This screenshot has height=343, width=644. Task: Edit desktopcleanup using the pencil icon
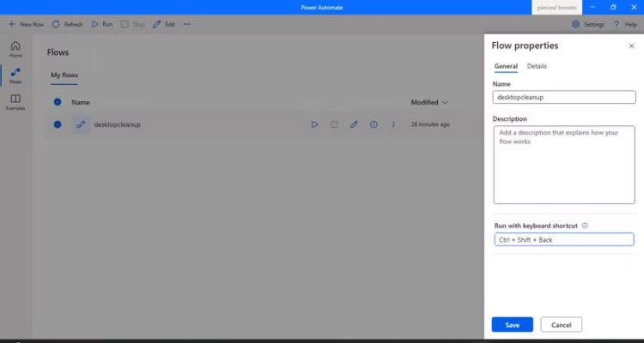(354, 124)
